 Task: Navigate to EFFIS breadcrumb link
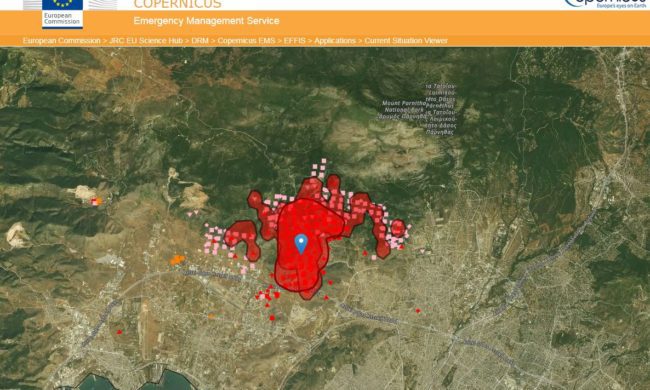click(x=294, y=41)
